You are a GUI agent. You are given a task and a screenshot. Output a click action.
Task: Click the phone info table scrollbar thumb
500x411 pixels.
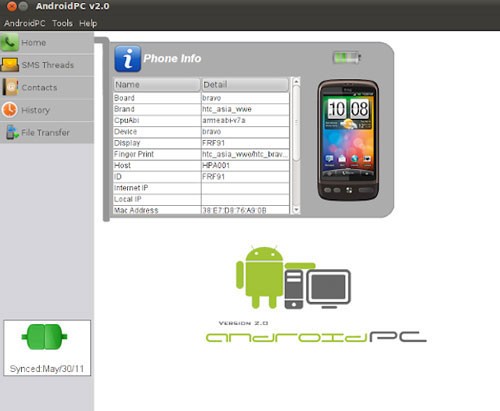[x=296, y=123]
